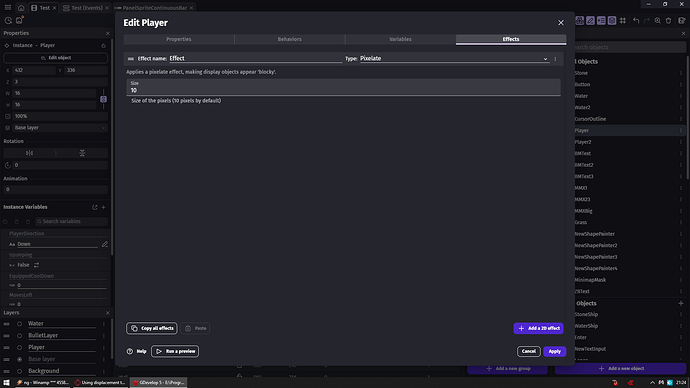Switch to the Behaviors tab
This screenshot has width=690, height=388.
[290, 39]
